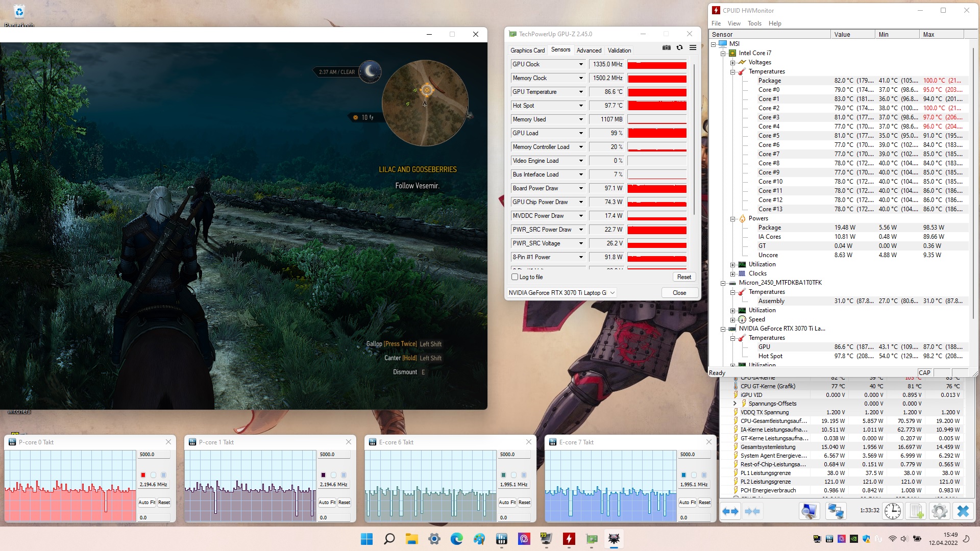Switch to the Advanced tab in GPU-Z
This screenshot has height=551, width=980.
click(589, 50)
